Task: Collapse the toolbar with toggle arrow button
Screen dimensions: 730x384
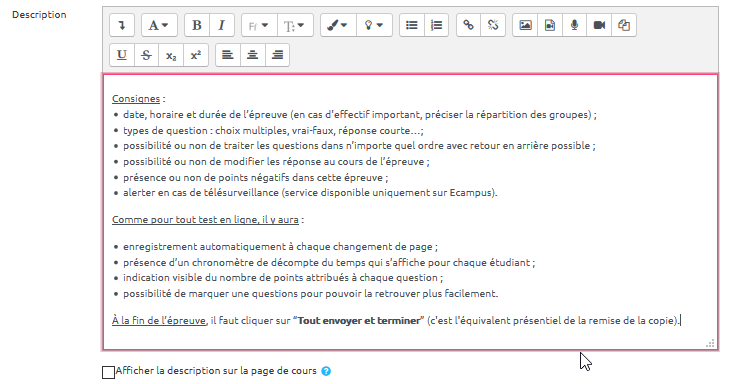Action: point(122,25)
